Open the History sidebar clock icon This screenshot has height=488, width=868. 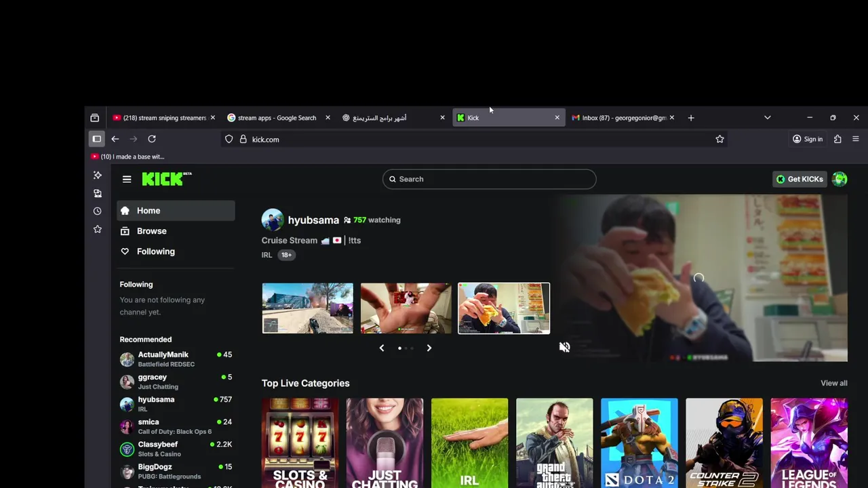tap(98, 211)
